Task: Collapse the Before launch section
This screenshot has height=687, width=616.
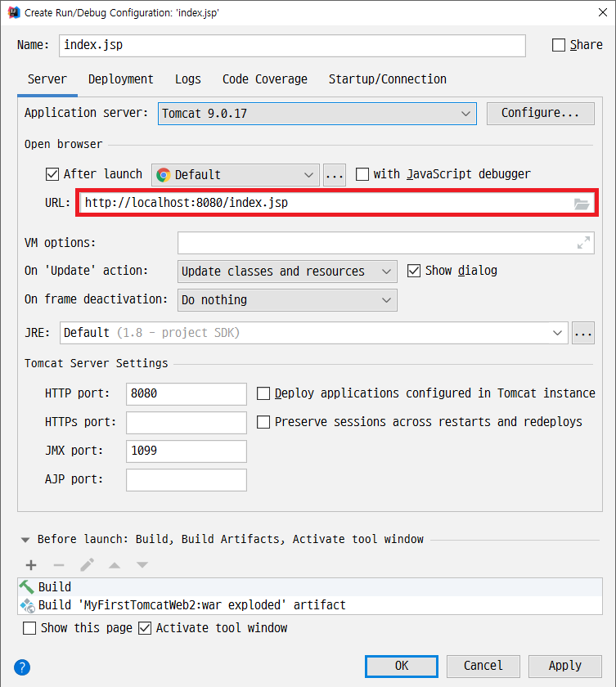Action: point(25,540)
